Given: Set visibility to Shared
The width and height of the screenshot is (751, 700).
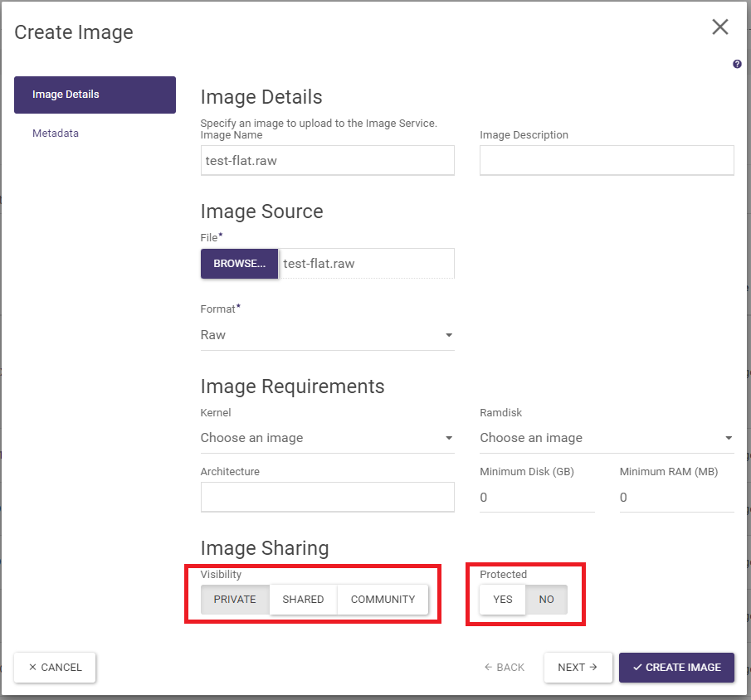Looking at the screenshot, I should [x=303, y=600].
